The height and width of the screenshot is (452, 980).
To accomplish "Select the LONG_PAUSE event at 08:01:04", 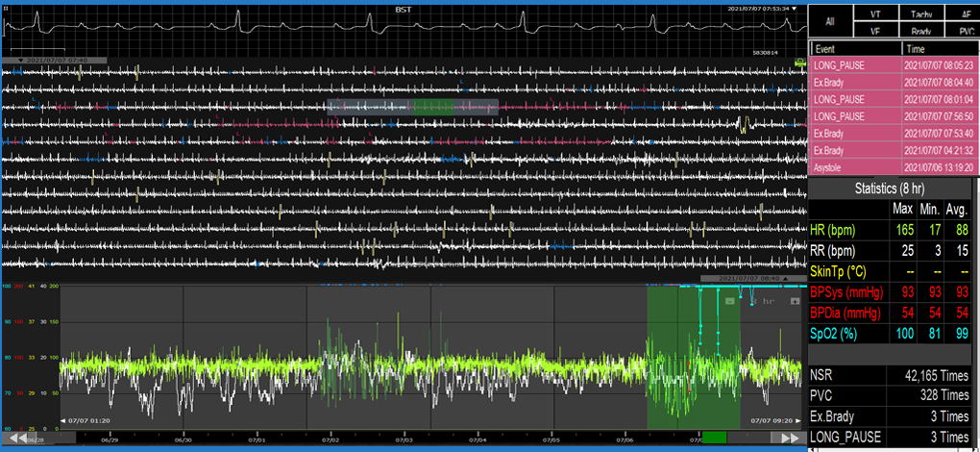I will (894, 99).
